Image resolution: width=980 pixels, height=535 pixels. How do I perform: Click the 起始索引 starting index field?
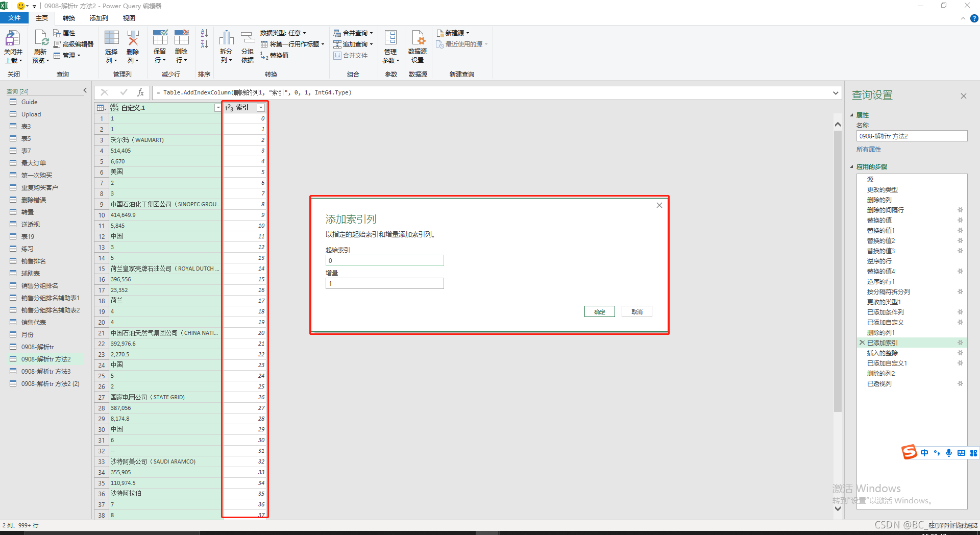tap(385, 260)
